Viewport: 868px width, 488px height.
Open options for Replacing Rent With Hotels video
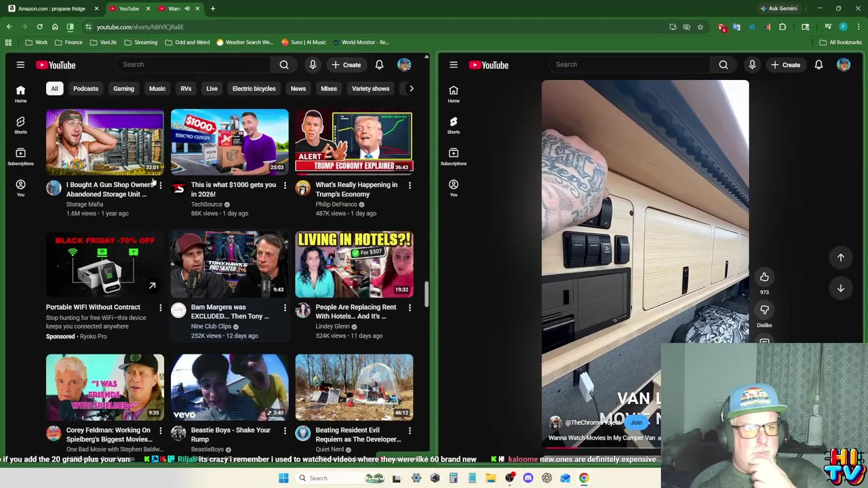click(x=410, y=308)
